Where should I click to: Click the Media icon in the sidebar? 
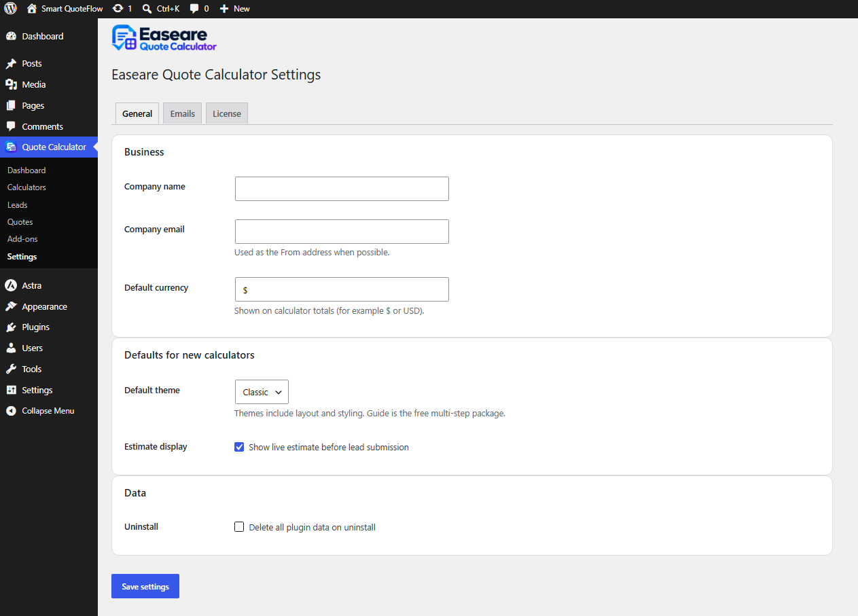[x=11, y=84]
